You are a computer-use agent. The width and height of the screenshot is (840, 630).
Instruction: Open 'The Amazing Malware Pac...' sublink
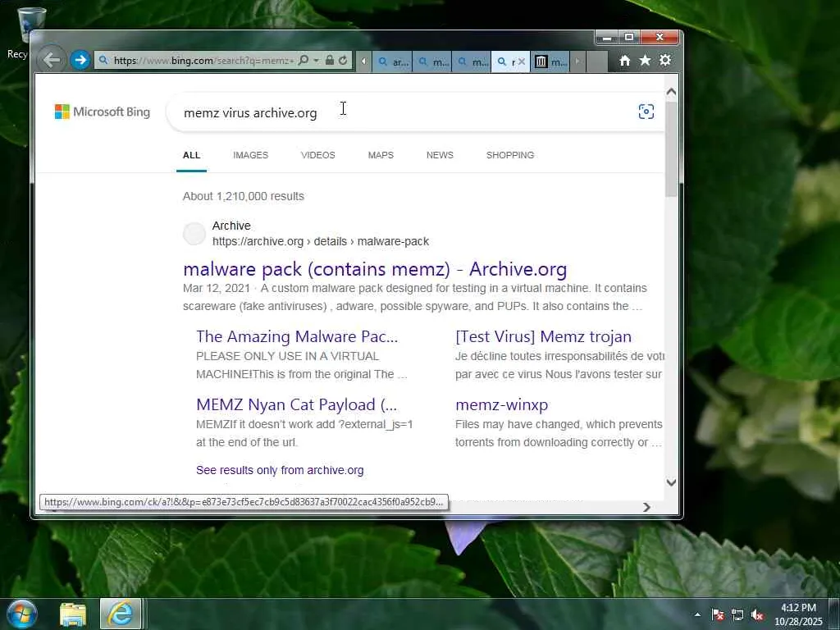click(x=297, y=336)
